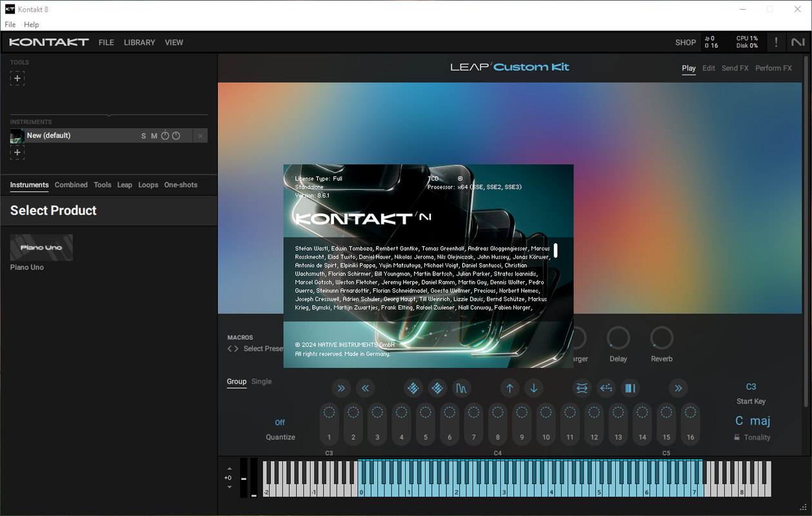Click the About dialog credits scrollbar
The height and width of the screenshot is (516, 812).
(x=555, y=250)
